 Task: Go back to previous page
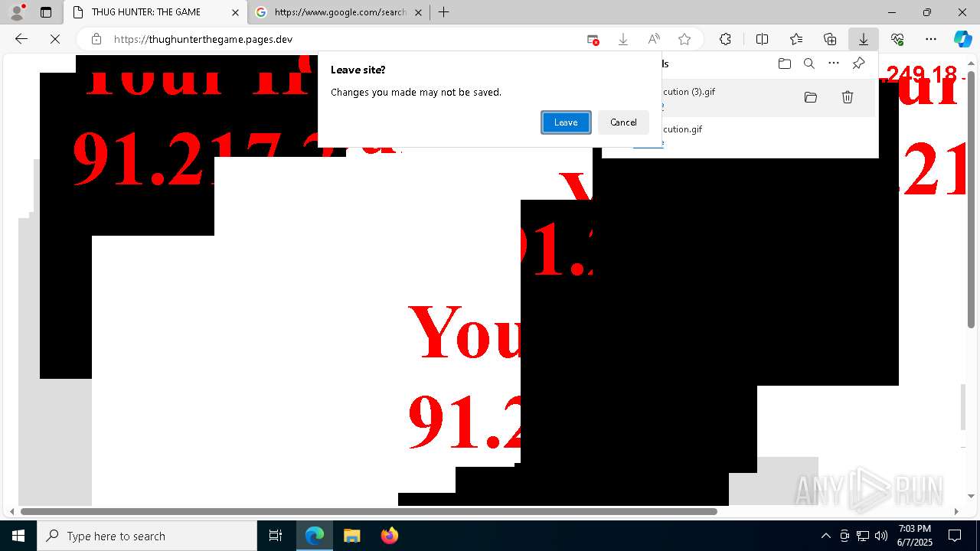[x=21, y=39]
